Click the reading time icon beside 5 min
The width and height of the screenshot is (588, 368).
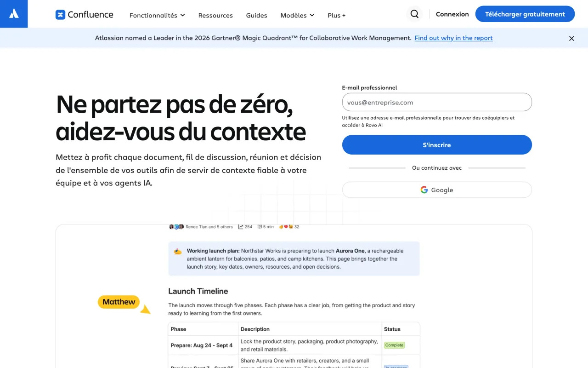[x=260, y=227]
